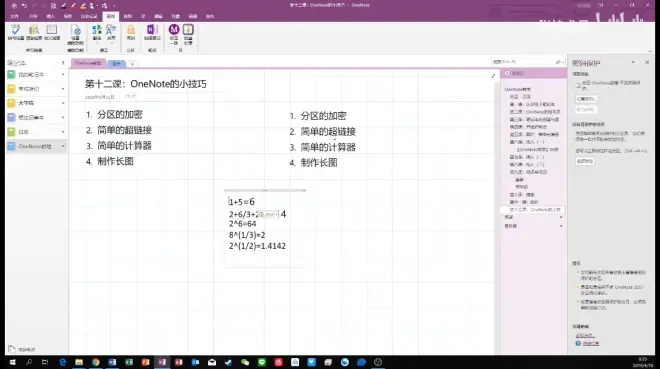Click the green arrow add-in icon in the ribbon
Viewport: 660px width, 369px height.
point(188,29)
